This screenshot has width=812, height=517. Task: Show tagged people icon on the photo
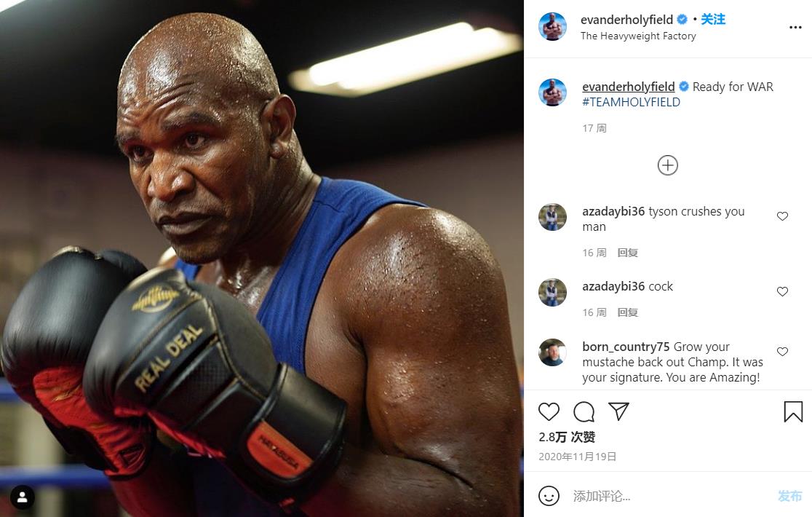coord(23,497)
